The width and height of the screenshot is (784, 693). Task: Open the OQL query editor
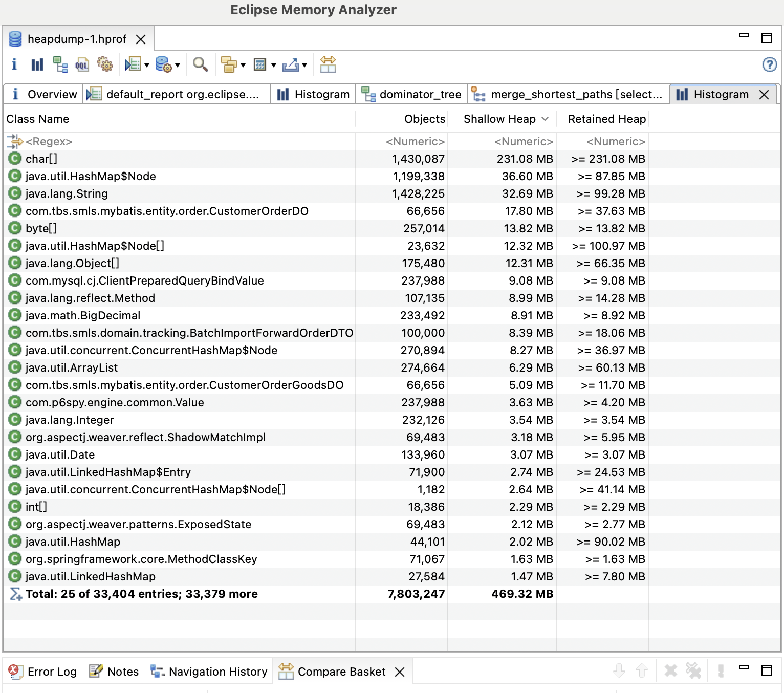tap(82, 64)
